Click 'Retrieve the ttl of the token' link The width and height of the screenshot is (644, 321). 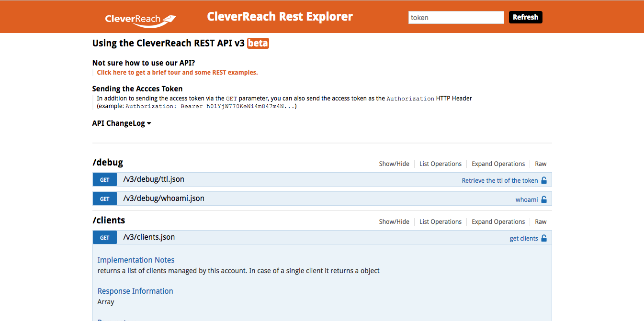coord(500,180)
